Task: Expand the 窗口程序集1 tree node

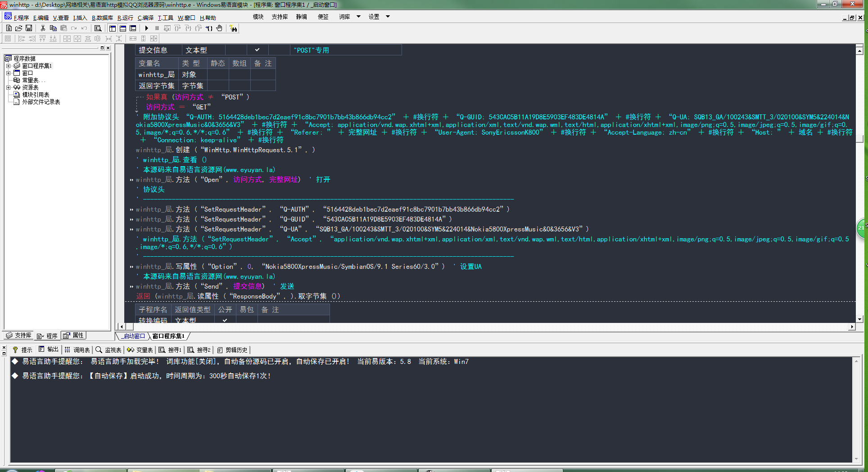Action: [8, 66]
